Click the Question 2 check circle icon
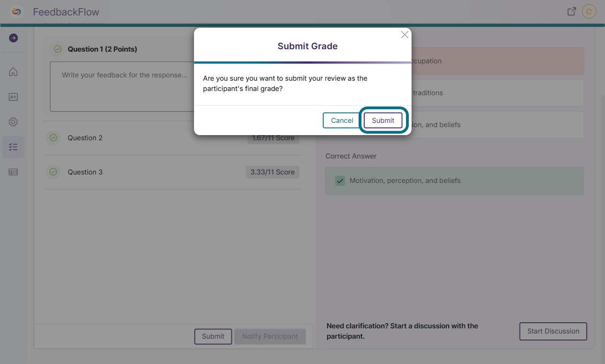605x364 pixels. [x=53, y=138]
